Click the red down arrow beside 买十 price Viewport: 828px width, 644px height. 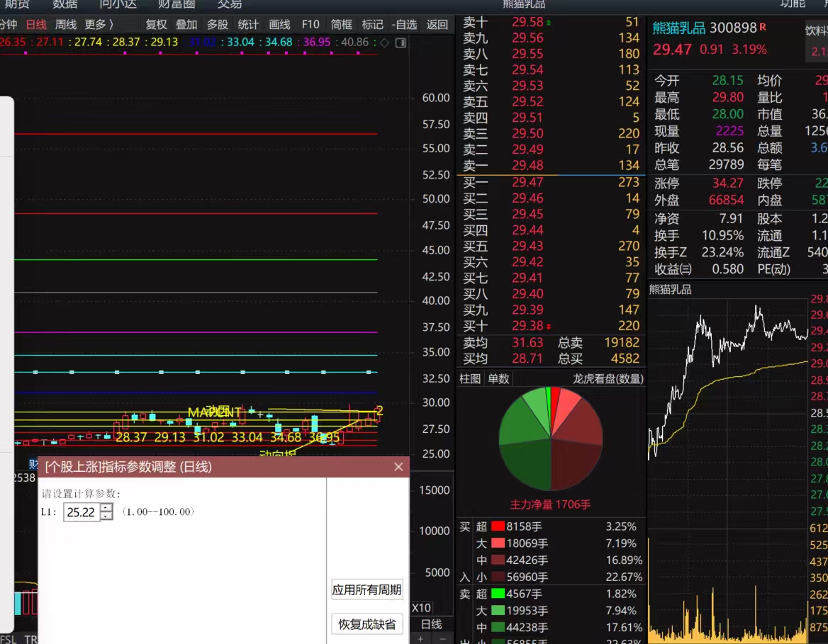pos(549,327)
